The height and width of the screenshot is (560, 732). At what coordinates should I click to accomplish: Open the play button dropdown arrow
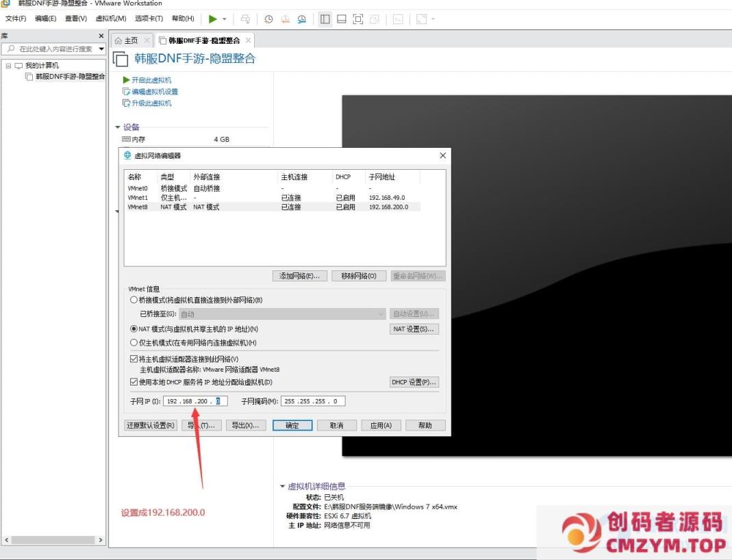pos(224,19)
